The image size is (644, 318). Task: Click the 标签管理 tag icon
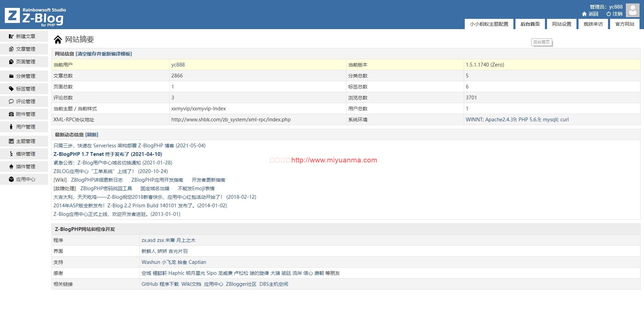pos(11,89)
